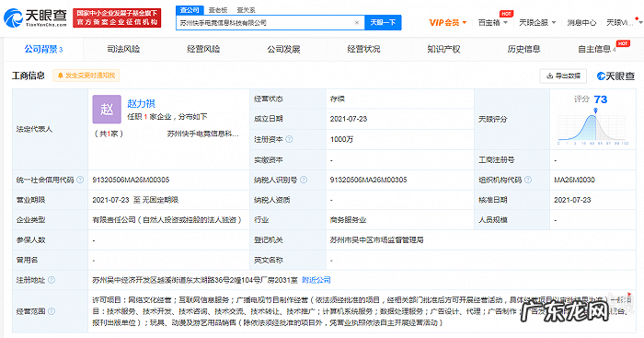Click help icon beside 经营范围
The height and width of the screenshot is (338, 644).
click(x=52, y=311)
